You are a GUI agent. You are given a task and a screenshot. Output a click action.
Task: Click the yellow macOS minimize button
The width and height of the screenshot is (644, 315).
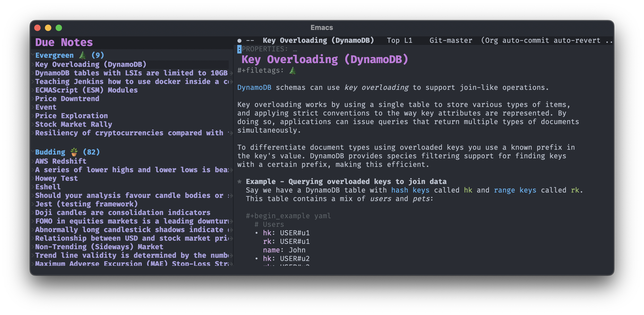click(48, 28)
